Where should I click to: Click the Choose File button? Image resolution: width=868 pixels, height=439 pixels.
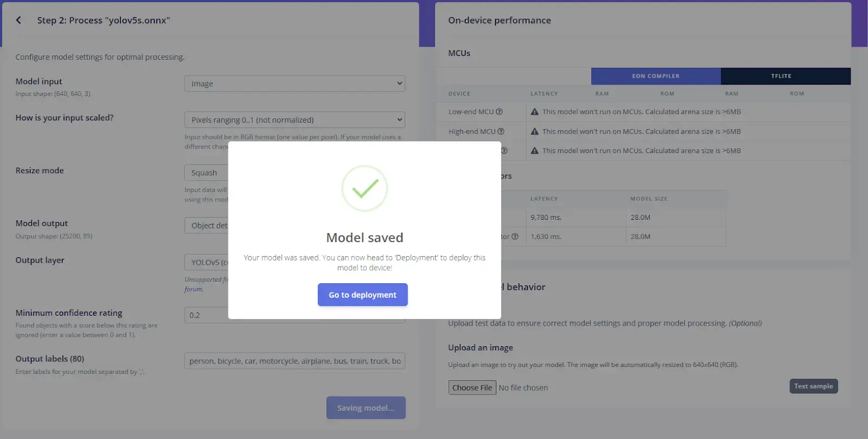tap(472, 387)
